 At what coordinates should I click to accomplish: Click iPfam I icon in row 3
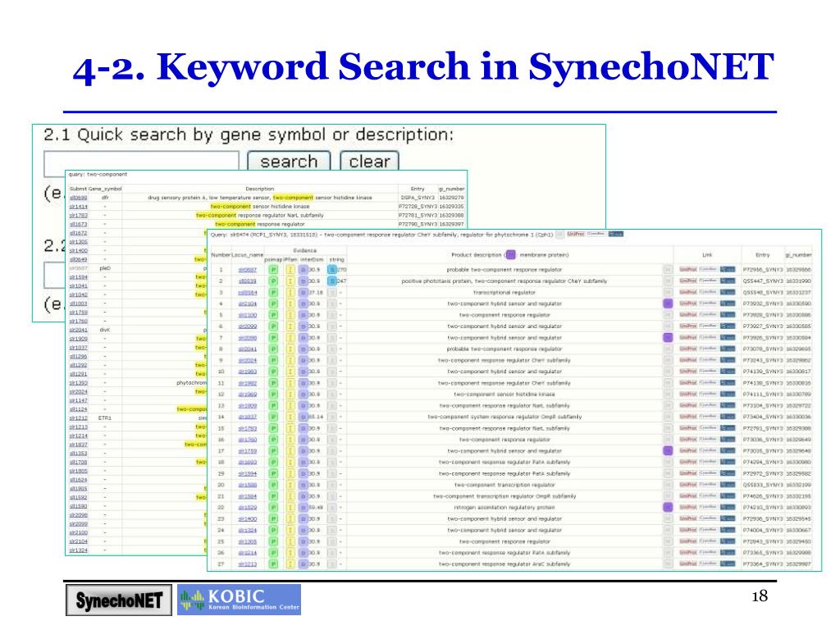tap(290, 293)
